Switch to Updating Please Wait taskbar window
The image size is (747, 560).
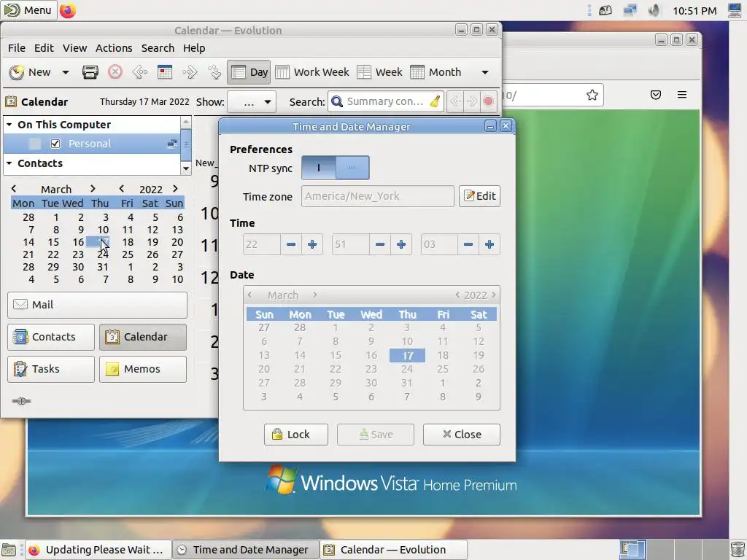click(98, 550)
